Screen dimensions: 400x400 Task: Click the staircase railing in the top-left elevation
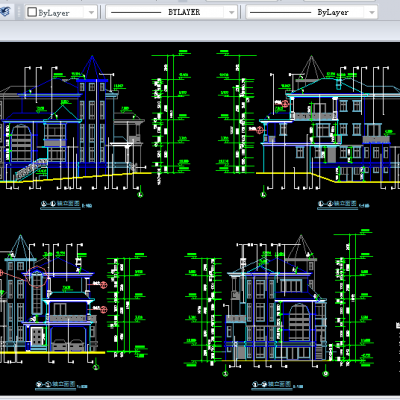[31, 169]
